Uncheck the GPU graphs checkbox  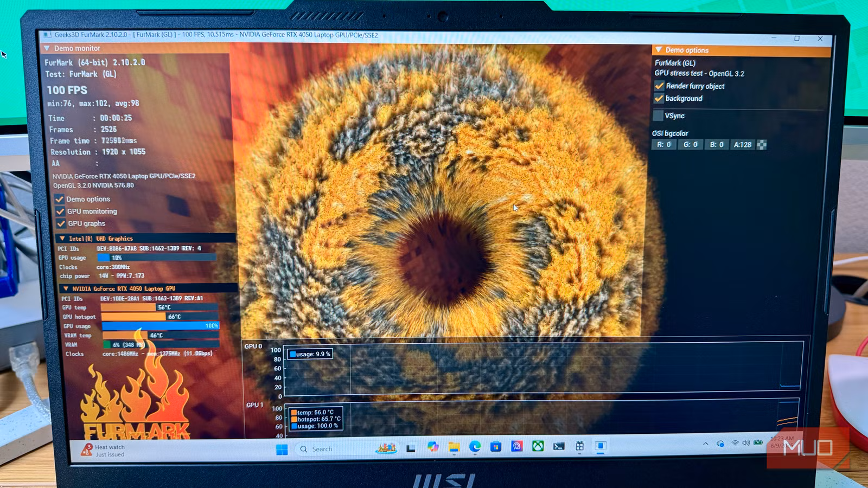[61, 223]
